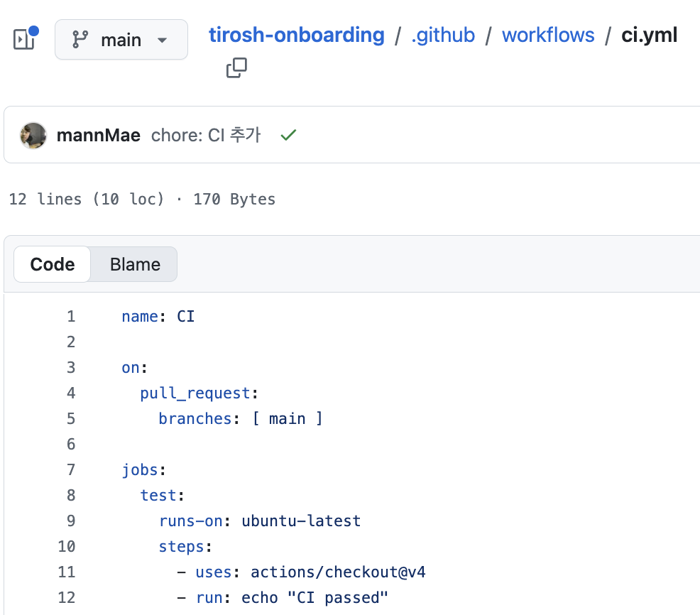Screen dimensions: 700x615
Task: Select line number 9 in code
Action: coord(71,521)
